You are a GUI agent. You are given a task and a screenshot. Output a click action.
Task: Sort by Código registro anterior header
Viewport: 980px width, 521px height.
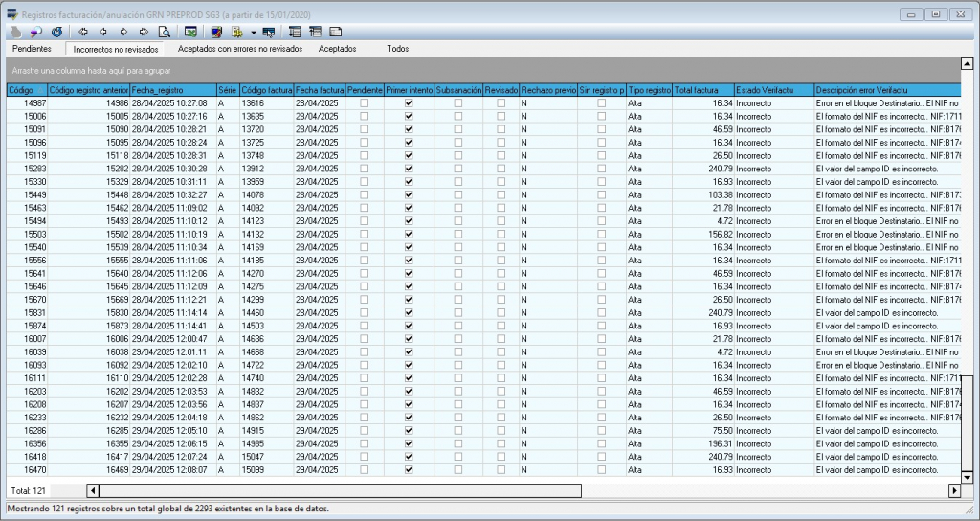tap(89, 91)
